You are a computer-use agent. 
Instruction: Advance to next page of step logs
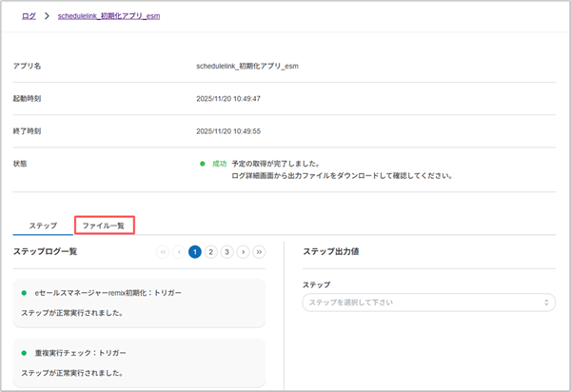(244, 252)
